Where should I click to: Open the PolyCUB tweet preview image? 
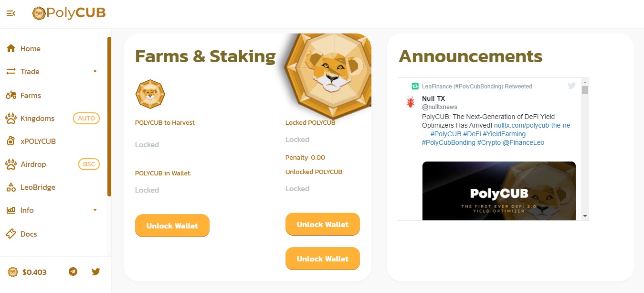click(499, 191)
